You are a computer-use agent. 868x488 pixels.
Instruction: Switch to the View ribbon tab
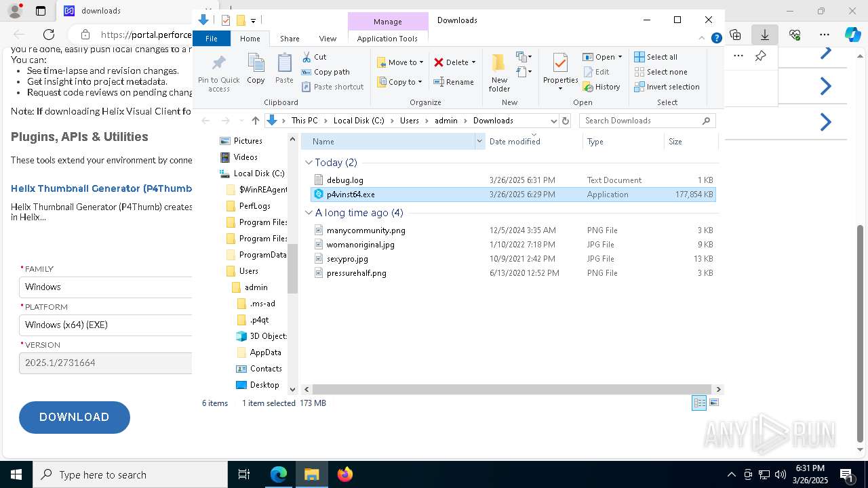click(328, 39)
